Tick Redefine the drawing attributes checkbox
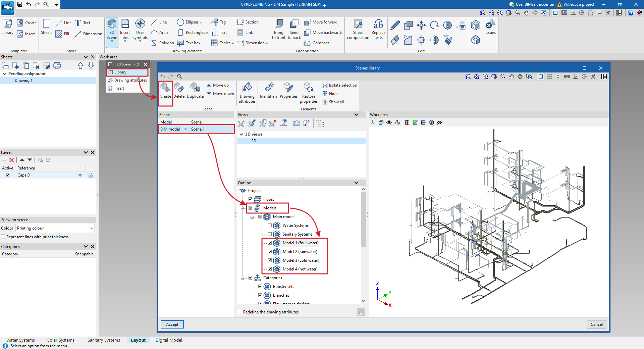644x349 pixels. click(240, 312)
